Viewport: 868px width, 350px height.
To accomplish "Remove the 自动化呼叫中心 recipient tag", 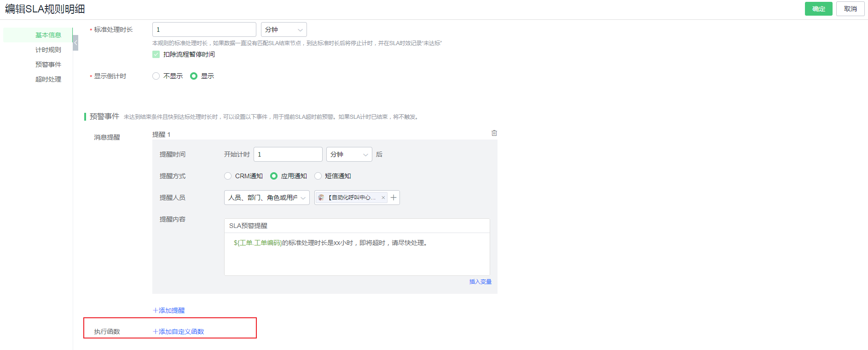I will (383, 198).
